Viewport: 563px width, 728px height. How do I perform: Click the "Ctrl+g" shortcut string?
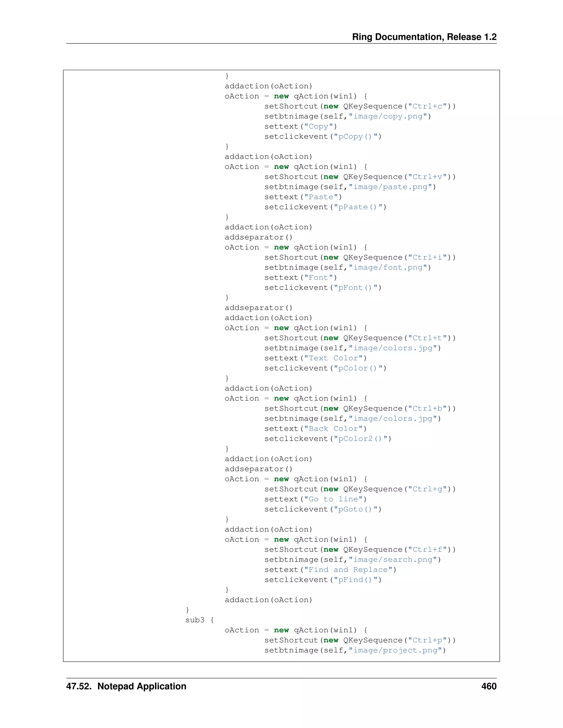[427, 489]
